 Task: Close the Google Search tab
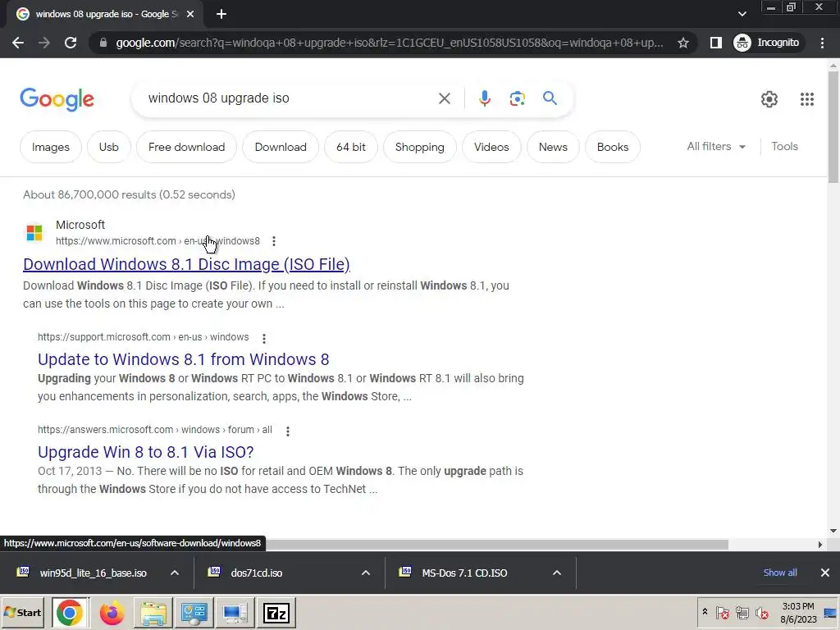(x=190, y=15)
